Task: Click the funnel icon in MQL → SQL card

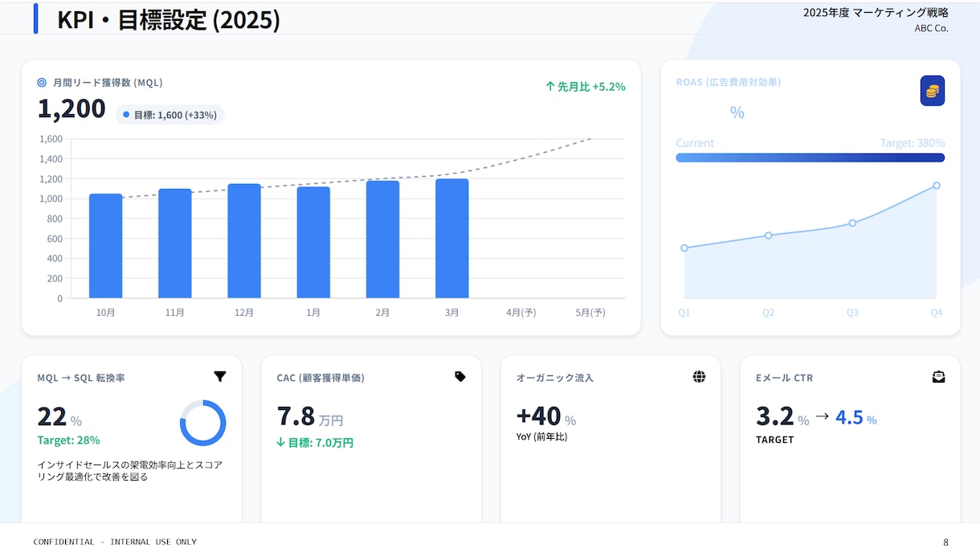Action: click(x=220, y=376)
